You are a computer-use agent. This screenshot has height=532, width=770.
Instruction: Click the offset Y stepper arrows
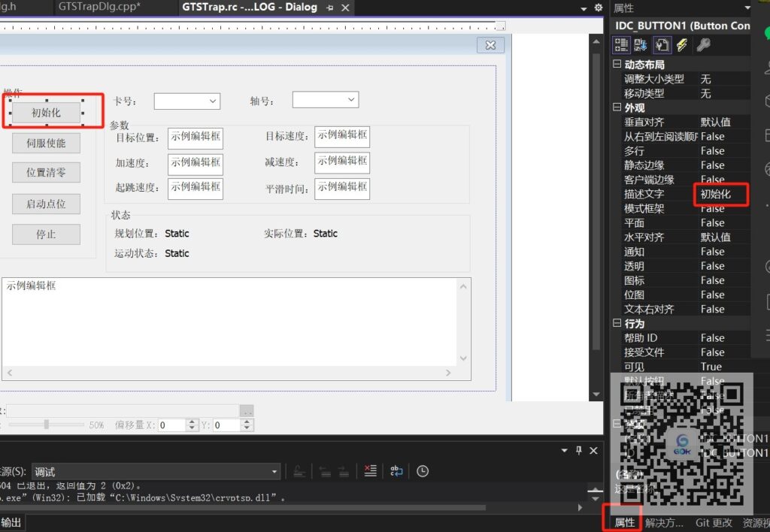click(x=247, y=425)
